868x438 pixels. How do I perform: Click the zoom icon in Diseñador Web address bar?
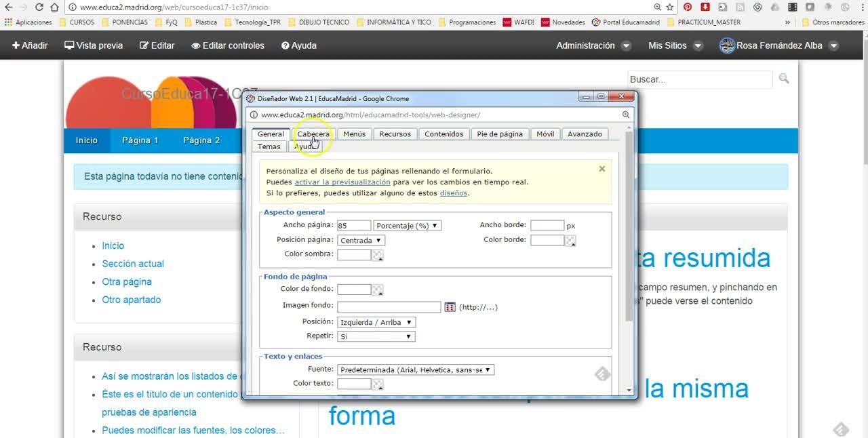point(626,115)
